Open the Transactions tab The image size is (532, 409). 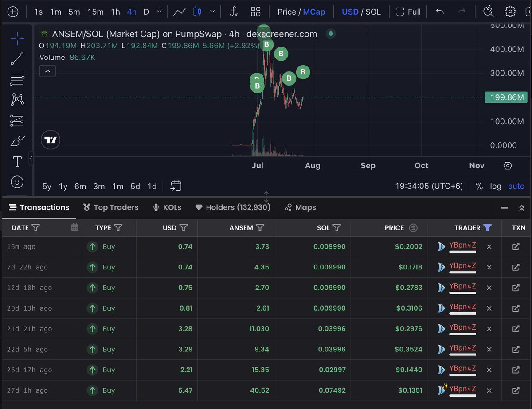tap(39, 207)
